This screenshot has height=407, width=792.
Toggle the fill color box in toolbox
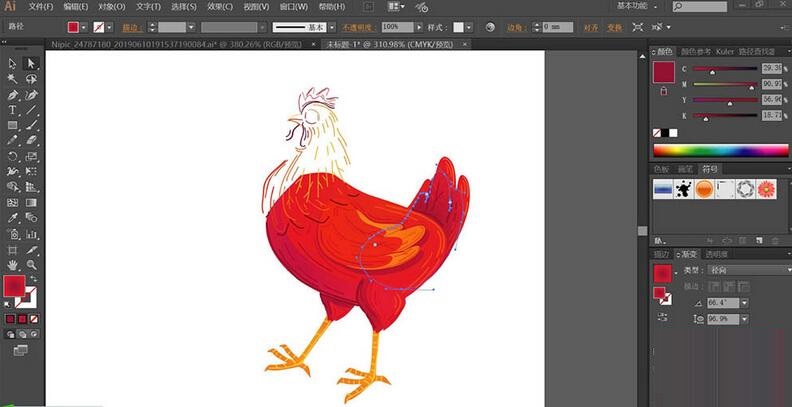coord(14,287)
